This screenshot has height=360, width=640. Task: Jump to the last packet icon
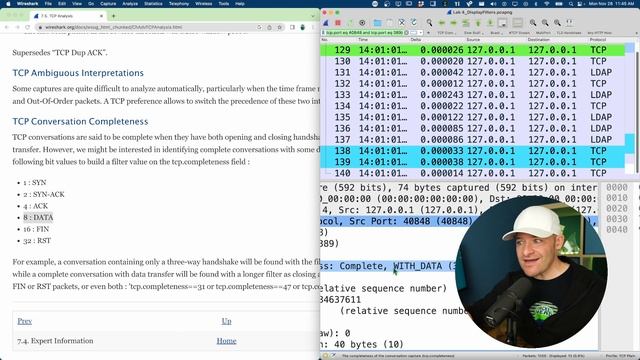pyautogui.click(x=490, y=23)
